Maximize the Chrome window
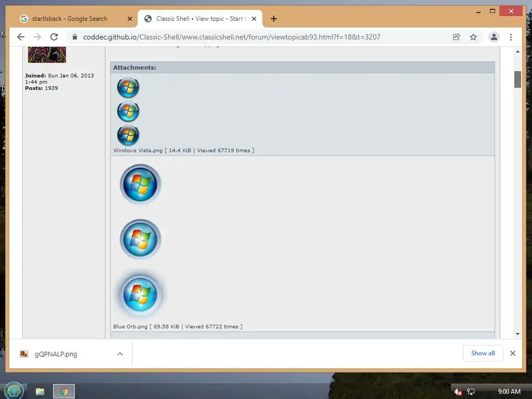This screenshot has height=399, width=532. click(x=493, y=11)
